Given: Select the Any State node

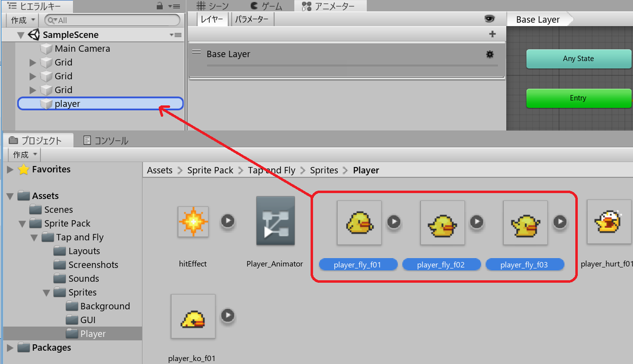Looking at the screenshot, I should click(579, 59).
